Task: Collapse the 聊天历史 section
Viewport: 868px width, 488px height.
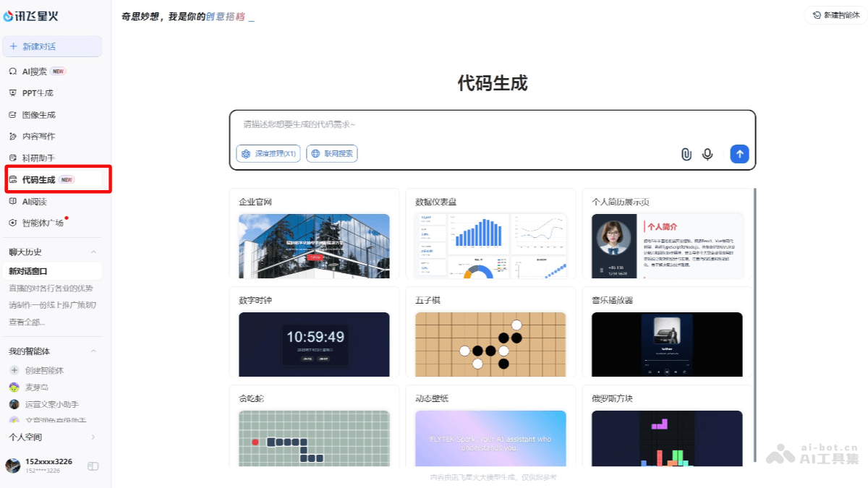Action: click(93, 252)
